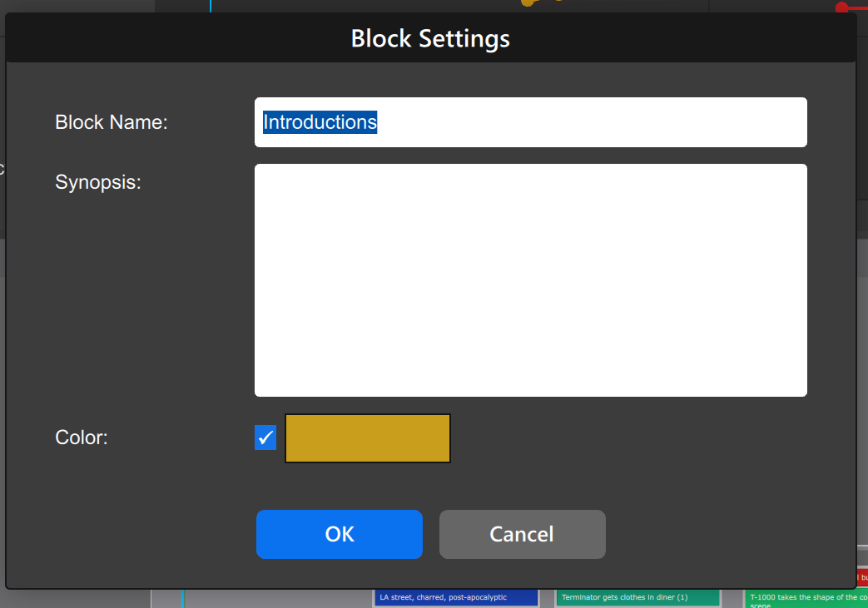Confirm block settings with OK
Viewport: 868px width, 608px height.
click(339, 534)
